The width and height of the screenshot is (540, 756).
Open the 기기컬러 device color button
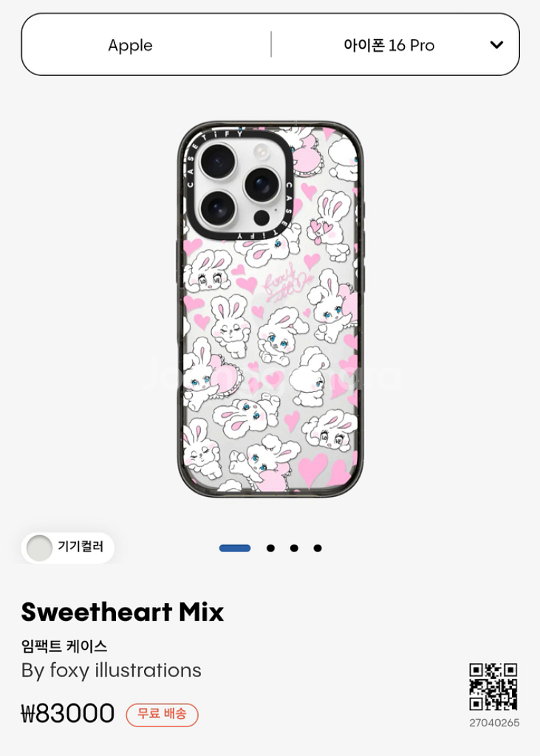pyautogui.click(x=67, y=548)
